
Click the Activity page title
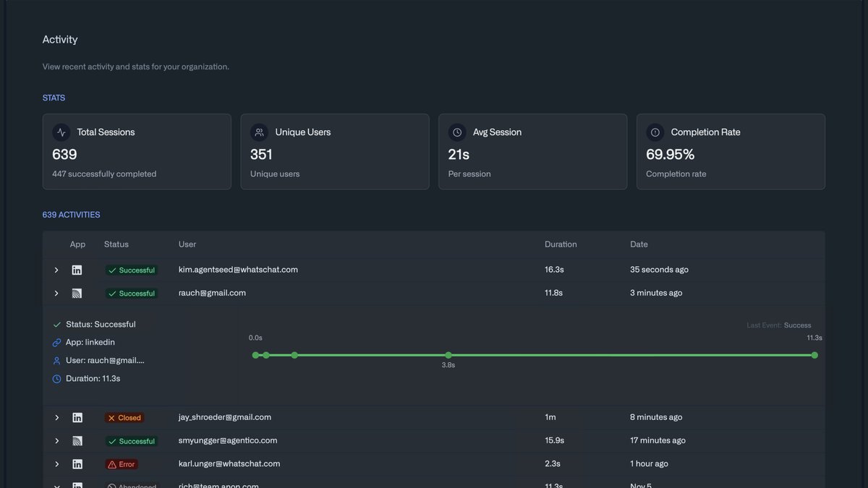[60, 40]
